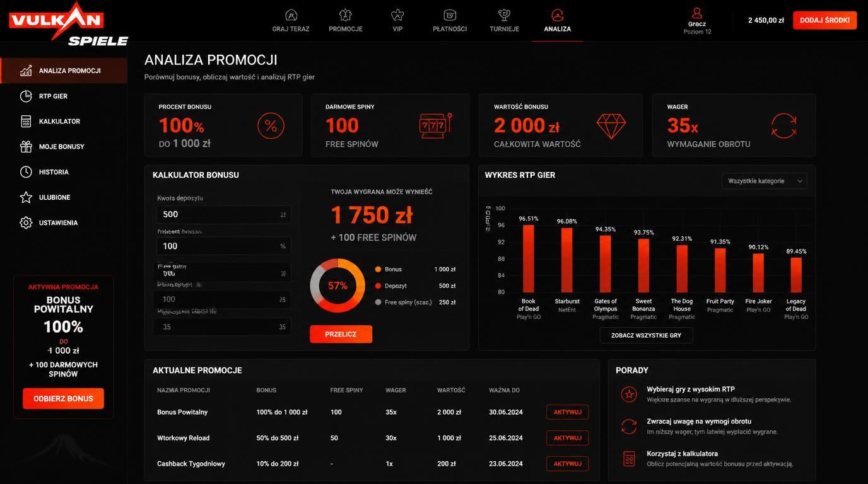Click the circular arrows icon in Wager card
The image size is (868, 484).
[784, 126]
